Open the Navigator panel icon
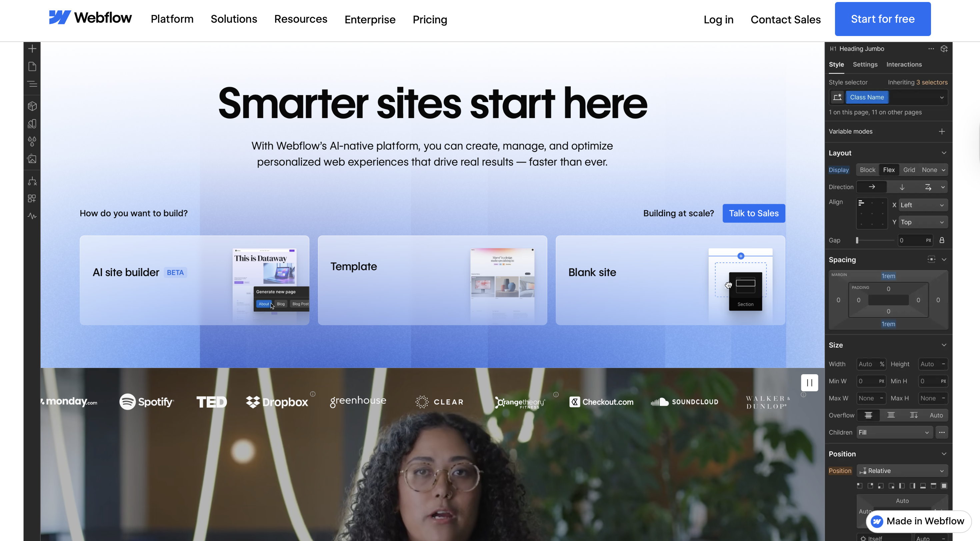The image size is (980, 541). point(32,84)
